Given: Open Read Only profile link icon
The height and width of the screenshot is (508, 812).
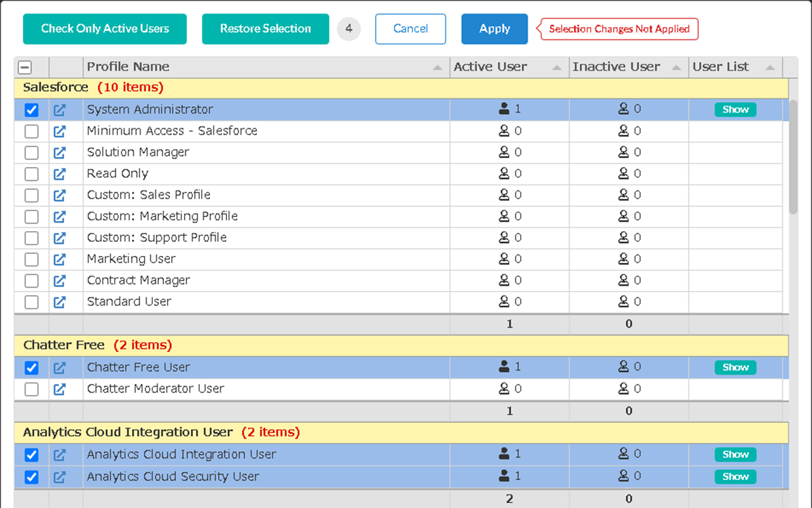Looking at the screenshot, I should tap(59, 174).
